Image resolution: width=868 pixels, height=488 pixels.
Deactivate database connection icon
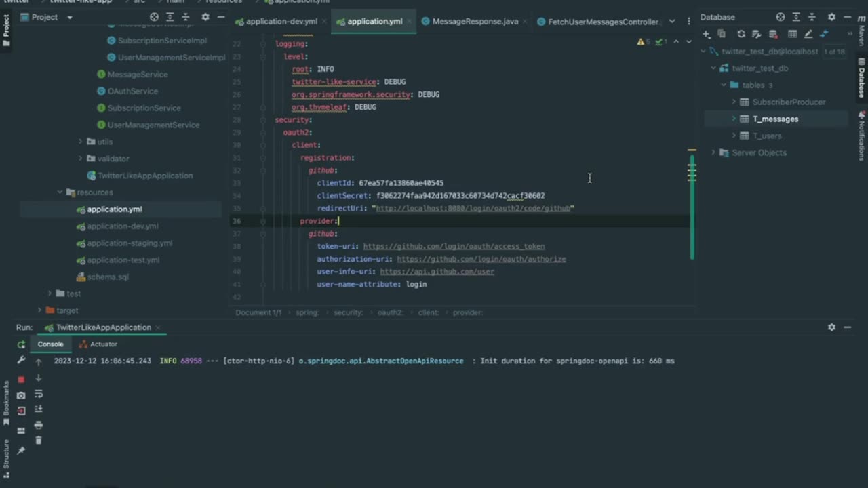click(772, 34)
